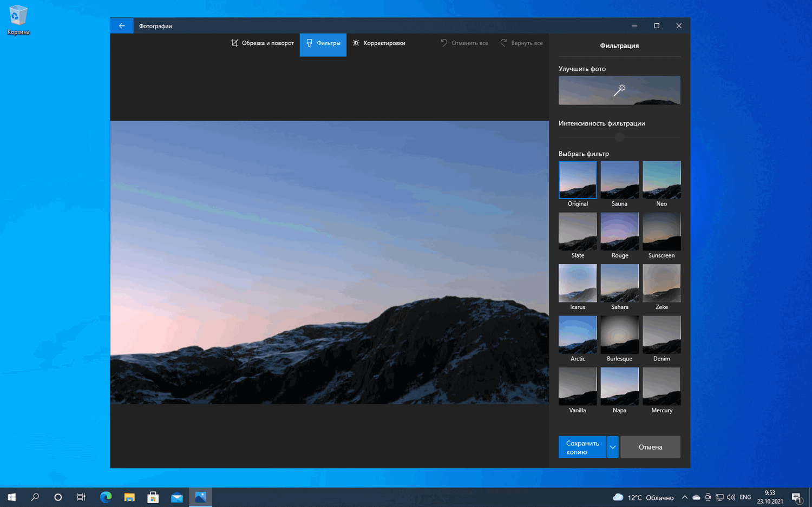This screenshot has height=507, width=812.
Task: Choose the Denim filter
Action: pos(662,335)
